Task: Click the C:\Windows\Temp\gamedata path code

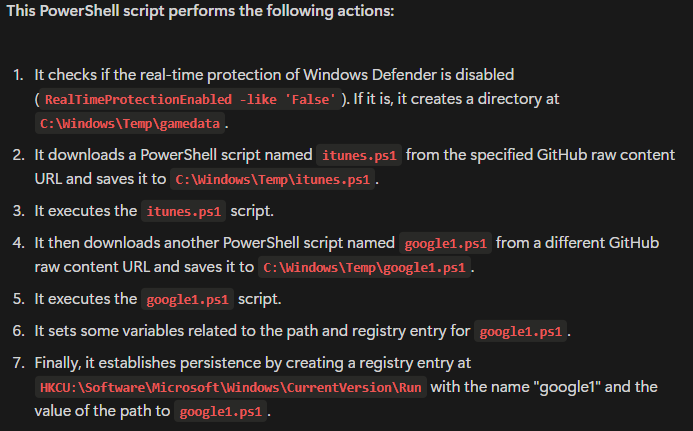Action: [130, 123]
